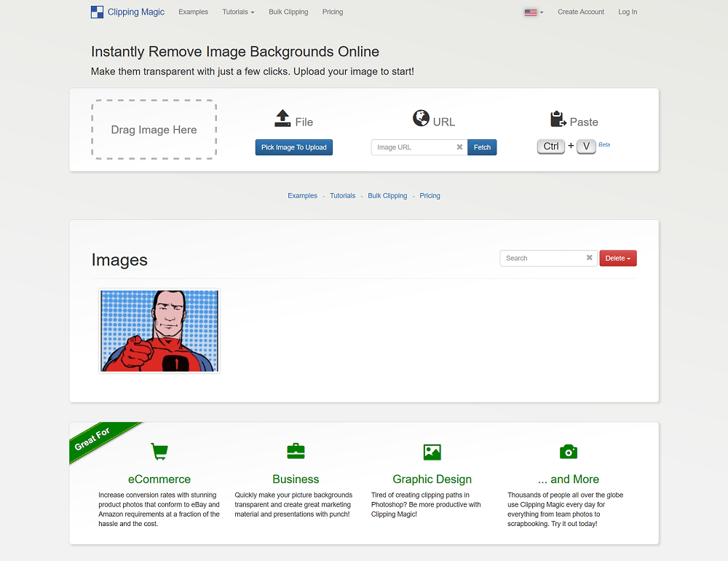Image resolution: width=728 pixels, height=561 pixels.
Task: Open Examples in the top navigation
Action: pyautogui.click(x=193, y=12)
